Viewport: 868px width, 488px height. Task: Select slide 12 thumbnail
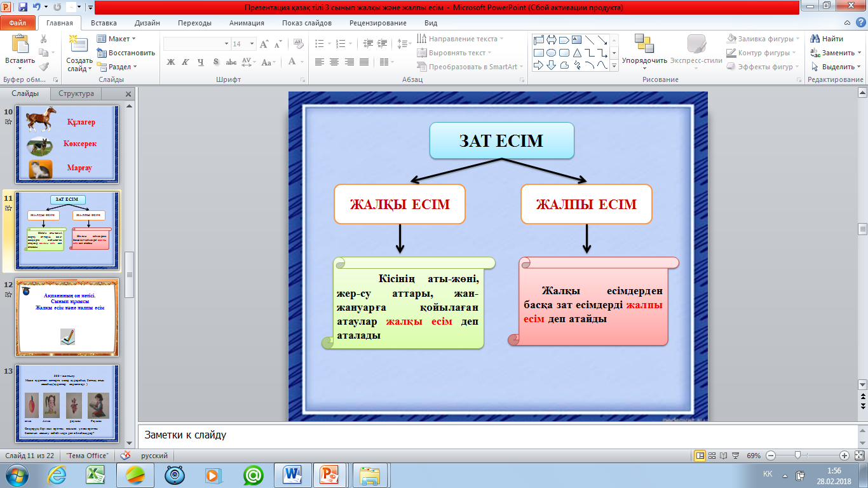point(67,317)
